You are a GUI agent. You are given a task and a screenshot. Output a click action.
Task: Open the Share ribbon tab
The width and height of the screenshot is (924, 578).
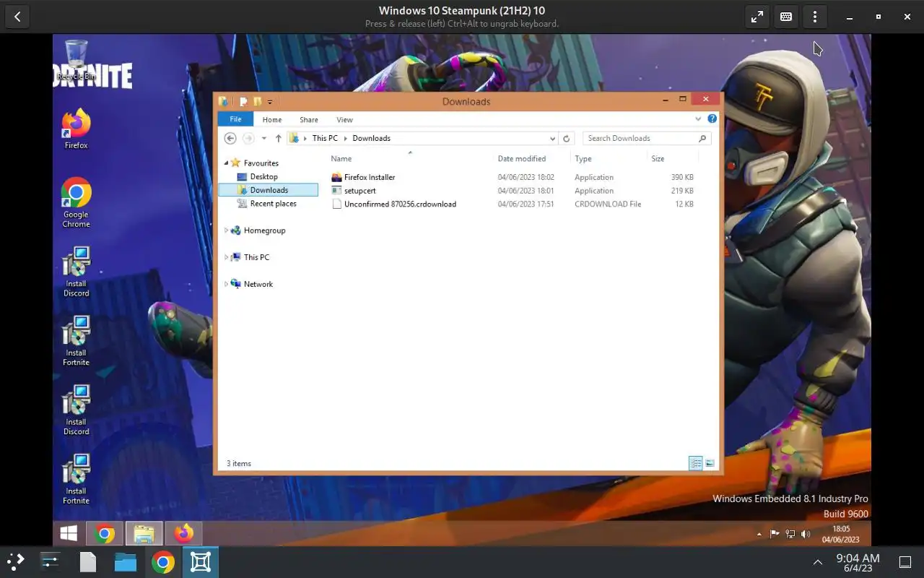click(309, 119)
